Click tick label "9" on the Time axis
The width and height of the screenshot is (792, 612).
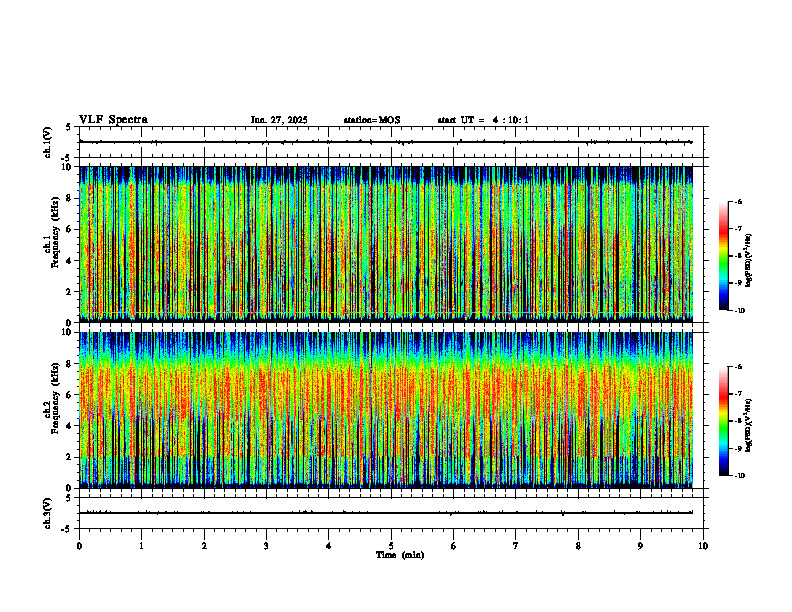click(640, 546)
